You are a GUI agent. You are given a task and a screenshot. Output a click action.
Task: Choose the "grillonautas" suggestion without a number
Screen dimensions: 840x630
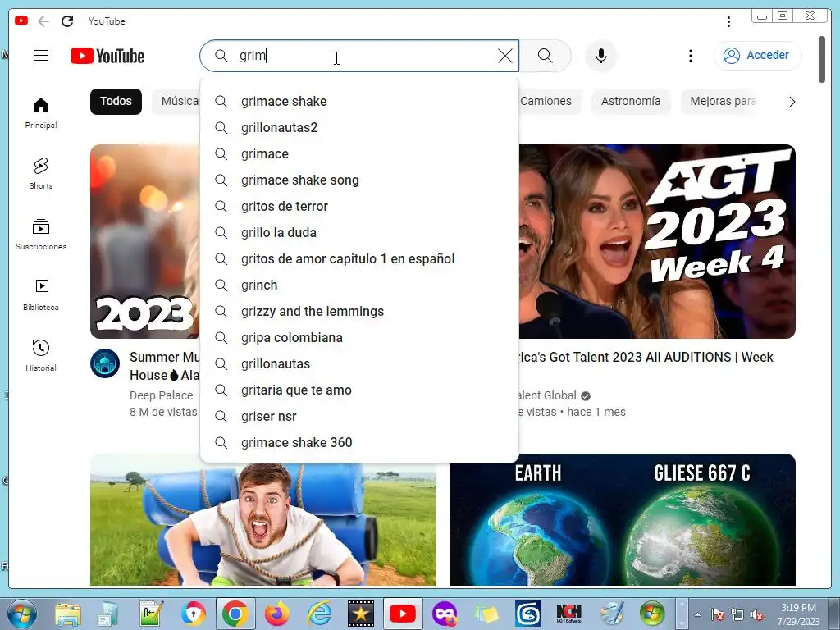[x=359, y=363]
